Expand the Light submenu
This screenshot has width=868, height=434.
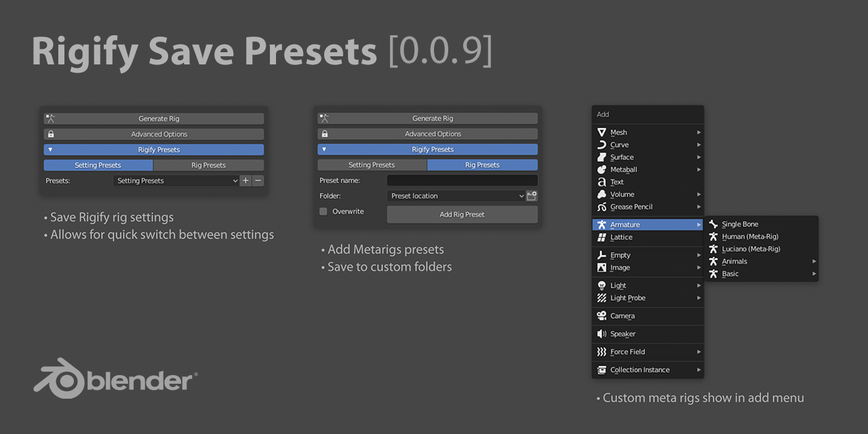648,285
